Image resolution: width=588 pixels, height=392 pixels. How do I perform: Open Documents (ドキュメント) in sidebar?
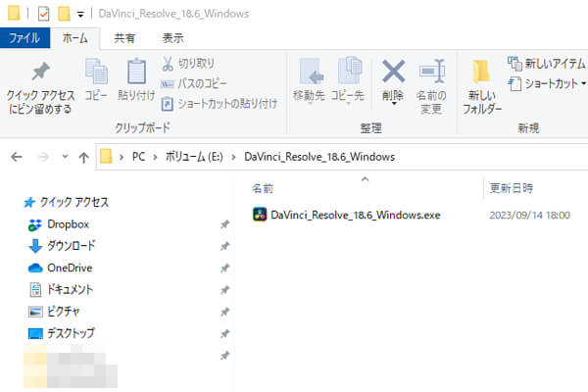pos(61,290)
